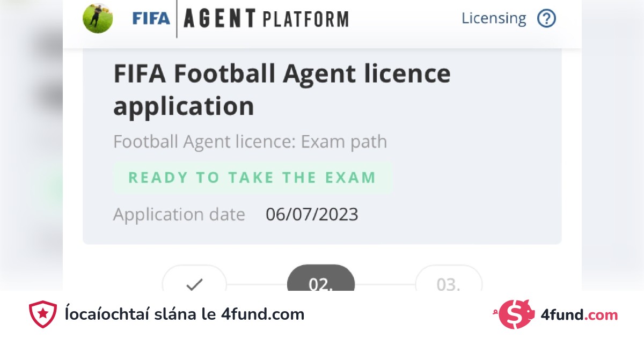The width and height of the screenshot is (644, 338).
Task: Click the line connecting steps 02 and 03
Action: pyautogui.click(x=385, y=284)
